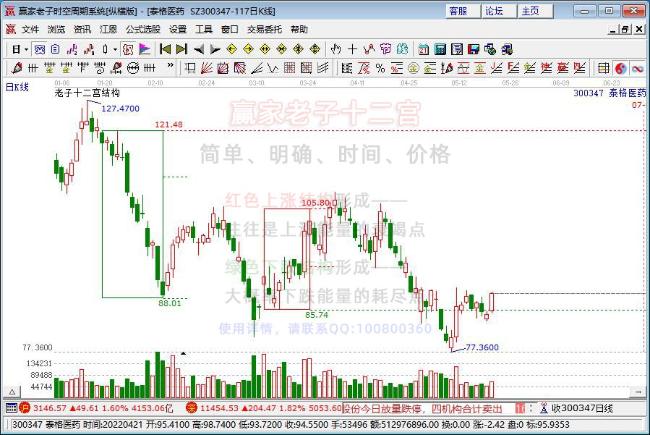The image size is (650, 435).
Task: Restore the inner chart window
Action: (x=626, y=29)
